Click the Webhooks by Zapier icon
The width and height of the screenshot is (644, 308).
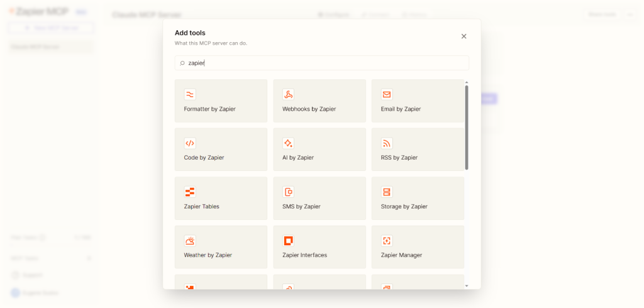(x=289, y=94)
